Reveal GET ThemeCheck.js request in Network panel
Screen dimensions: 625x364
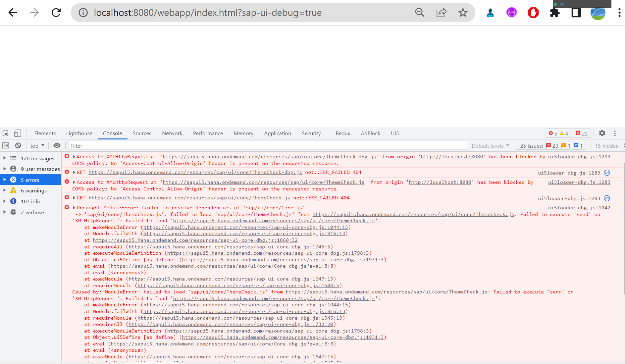607,198
